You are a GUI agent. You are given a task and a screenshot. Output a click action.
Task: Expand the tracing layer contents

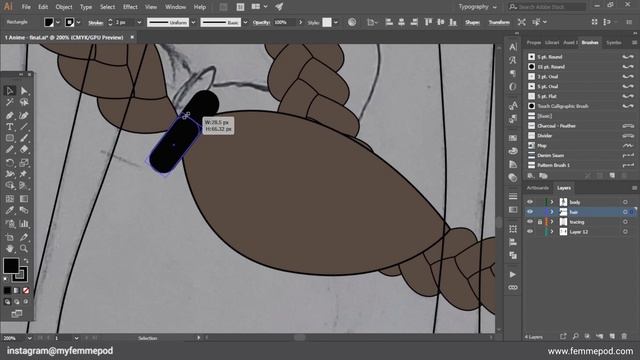(552, 222)
